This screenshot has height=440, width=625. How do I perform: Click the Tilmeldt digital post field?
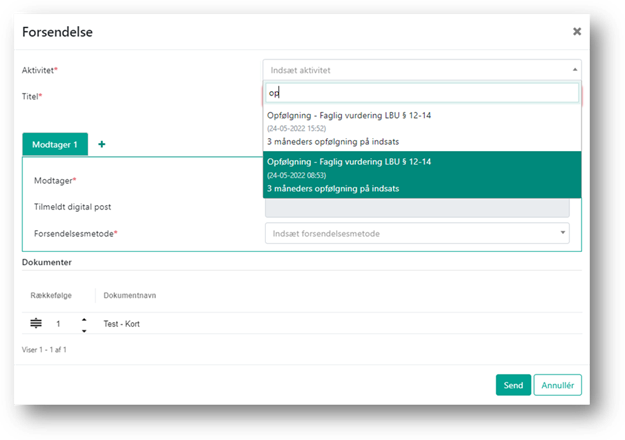[x=417, y=207]
